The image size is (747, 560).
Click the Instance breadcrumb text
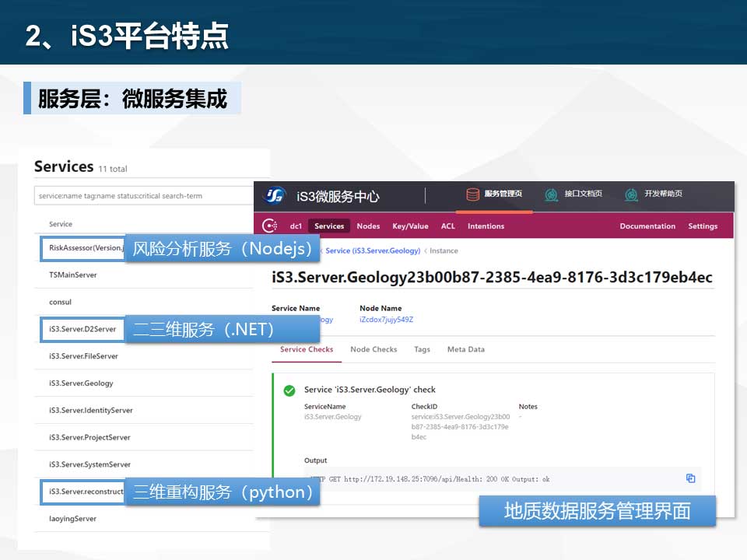[x=444, y=251]
